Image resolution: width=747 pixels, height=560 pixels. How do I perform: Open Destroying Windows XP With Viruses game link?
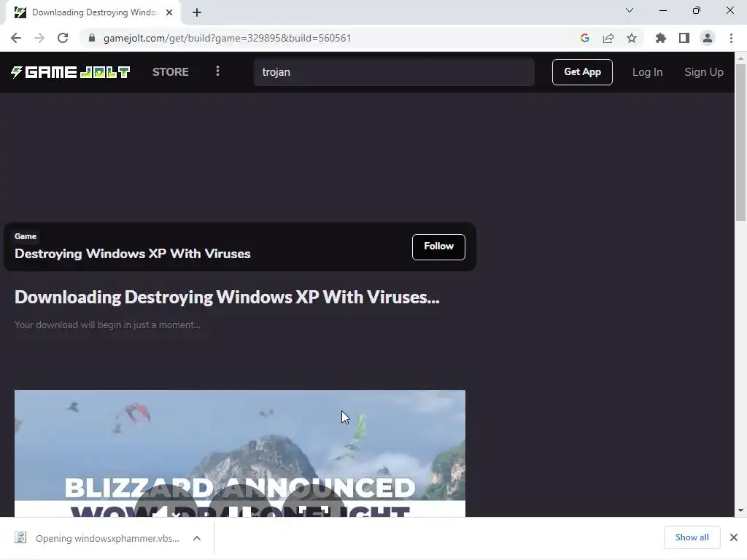pos(133,253)
